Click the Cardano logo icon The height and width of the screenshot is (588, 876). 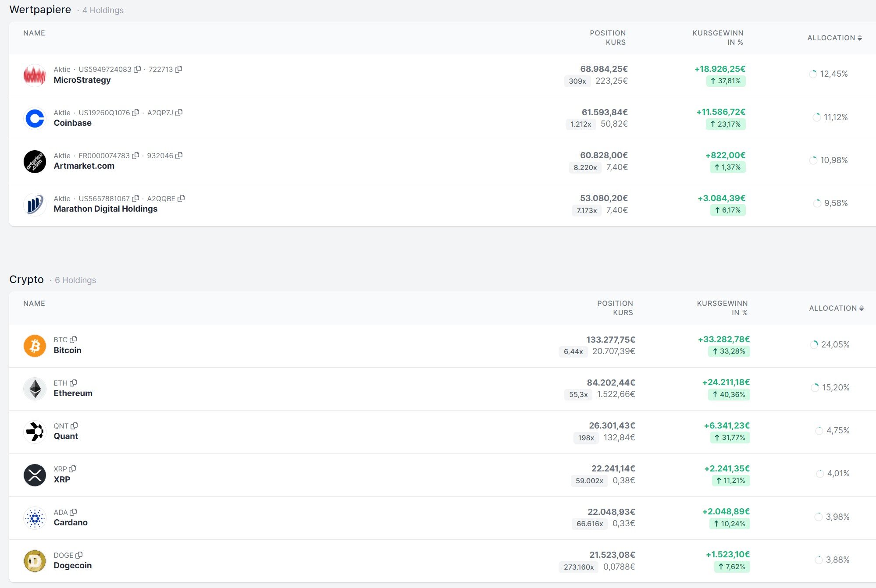(x=35, y=518)
